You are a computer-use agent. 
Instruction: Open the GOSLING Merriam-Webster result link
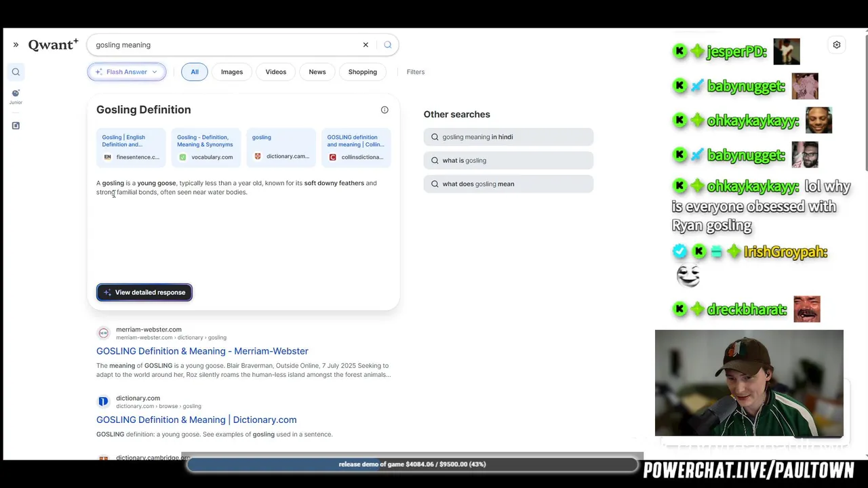[202, 351]
